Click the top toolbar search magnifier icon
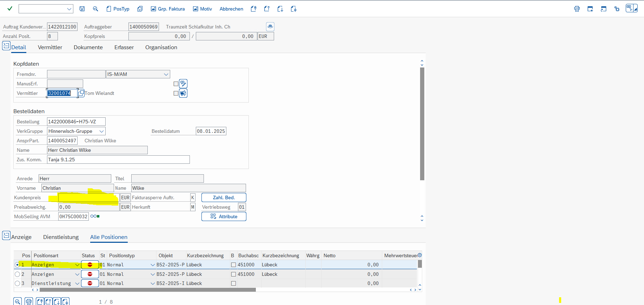644x305 pixels. pos(95,9)
